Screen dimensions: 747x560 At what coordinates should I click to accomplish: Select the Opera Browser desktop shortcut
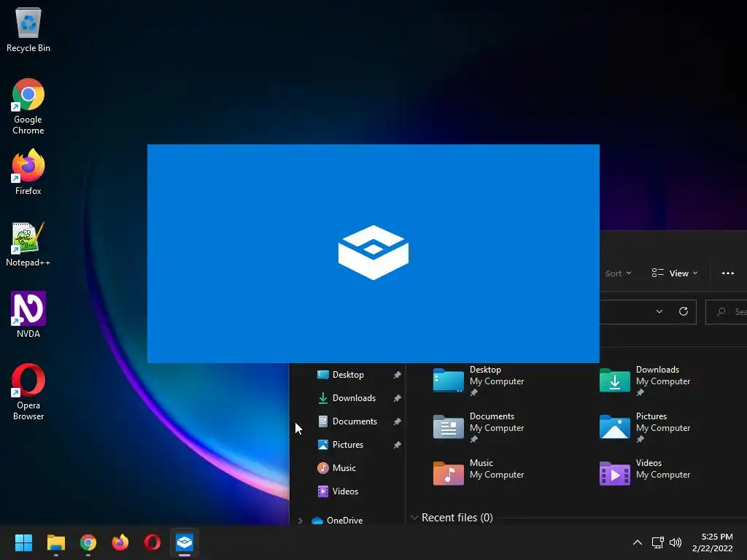28,392
